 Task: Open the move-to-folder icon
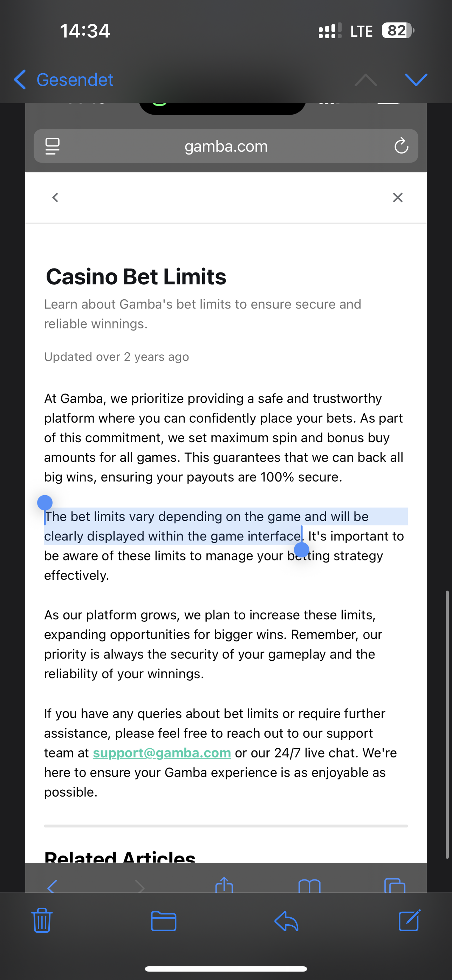pyautogui.click(x=163, y=921)
